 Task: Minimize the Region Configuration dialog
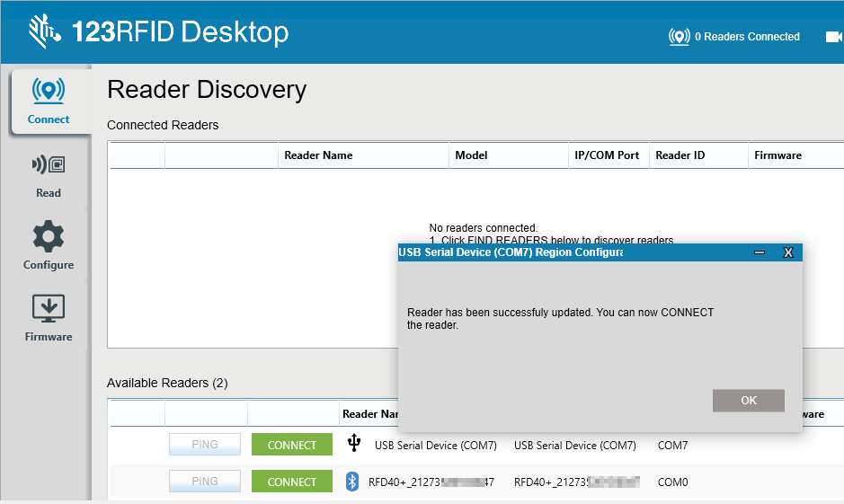760,253
